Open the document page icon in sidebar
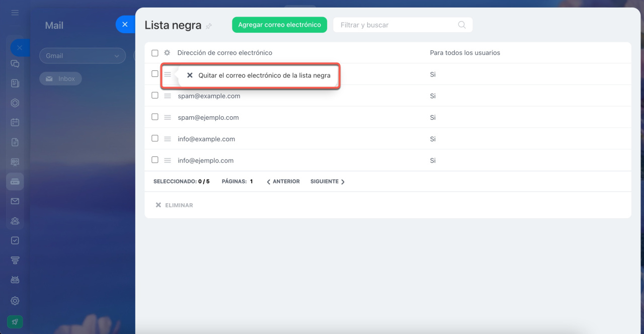 15,142
